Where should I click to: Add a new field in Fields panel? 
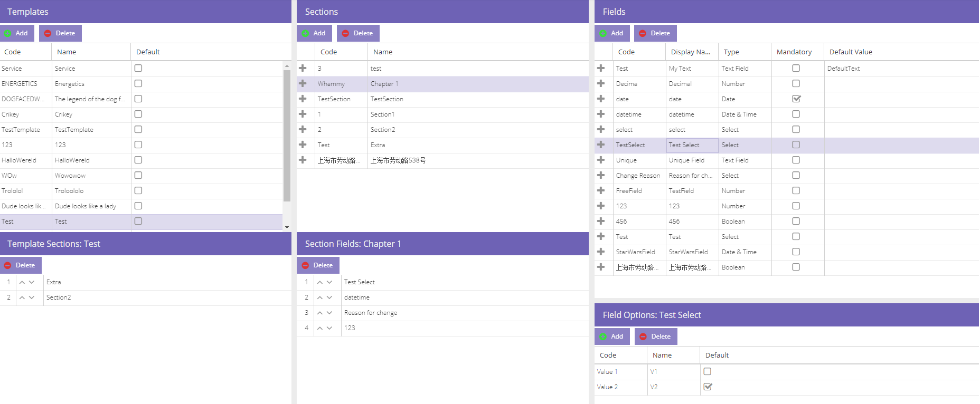[x=612, y=33]
